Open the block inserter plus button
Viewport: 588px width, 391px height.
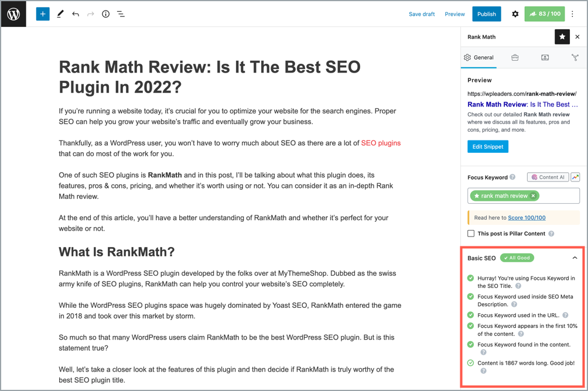pyautogui.click(x=43, y=14)
